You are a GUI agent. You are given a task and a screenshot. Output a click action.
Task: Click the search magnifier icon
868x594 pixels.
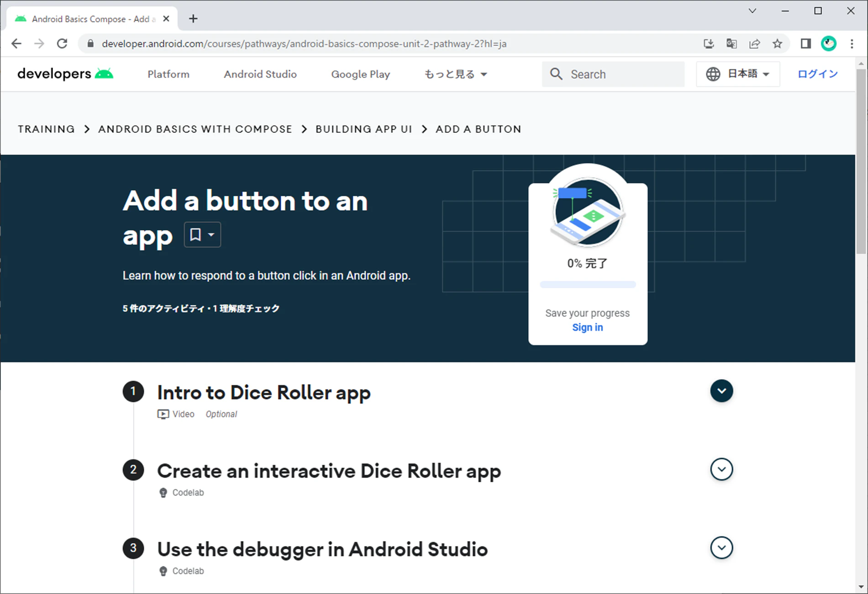pyautogui.click(x=556, y=74)
